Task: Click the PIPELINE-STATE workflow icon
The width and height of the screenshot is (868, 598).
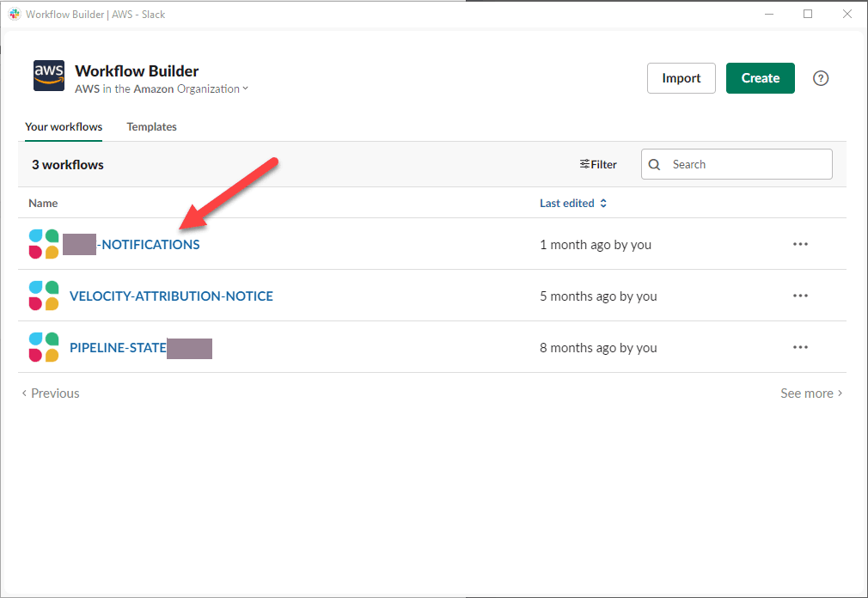Action: pyautogui.click(x=43, y=347)
